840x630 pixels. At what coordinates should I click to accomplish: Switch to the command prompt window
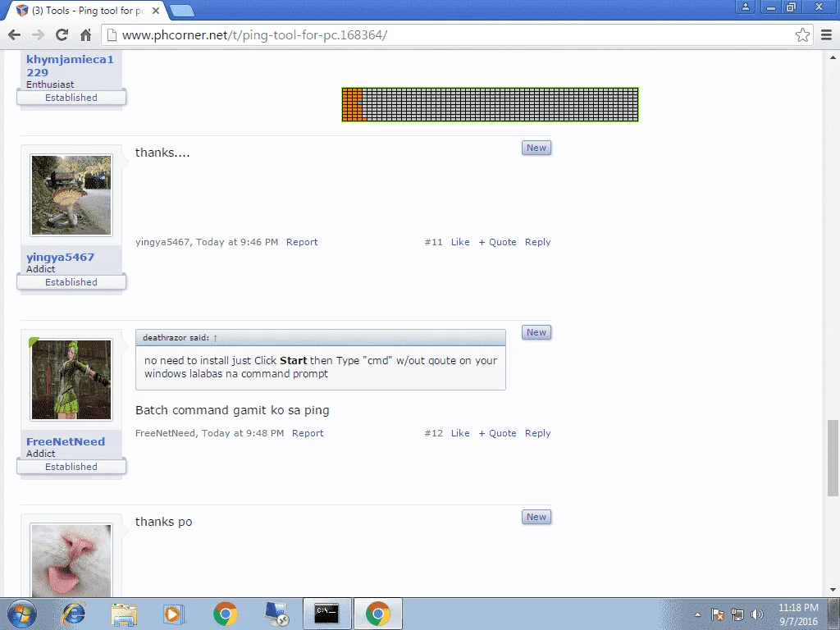[326, 614]
